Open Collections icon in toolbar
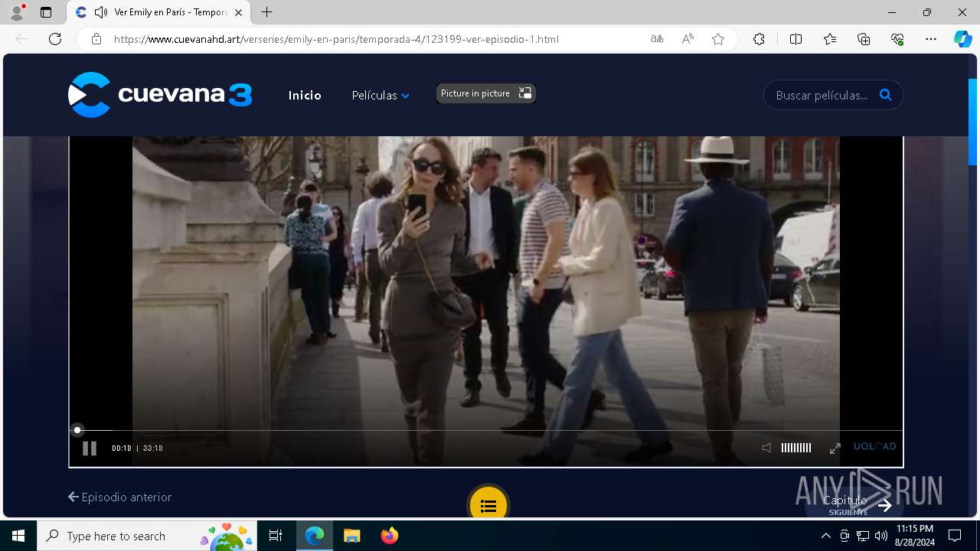The image size is (980, 551). (864, 39)
